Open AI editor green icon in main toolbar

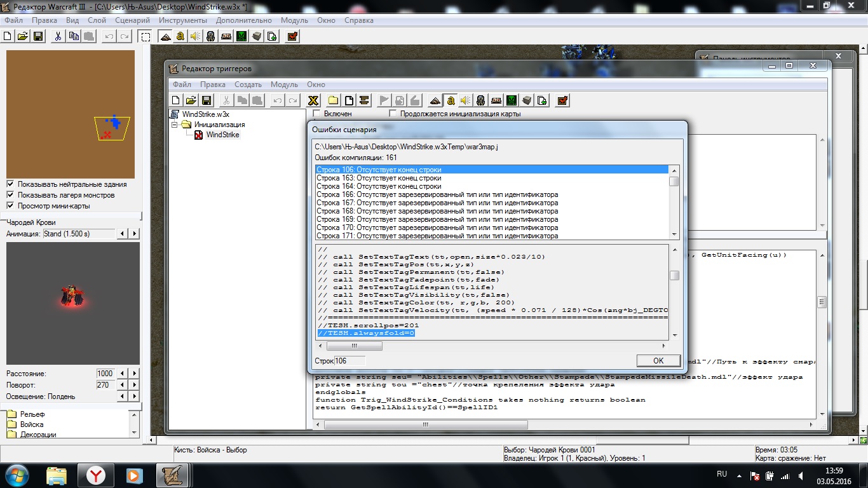241,36
